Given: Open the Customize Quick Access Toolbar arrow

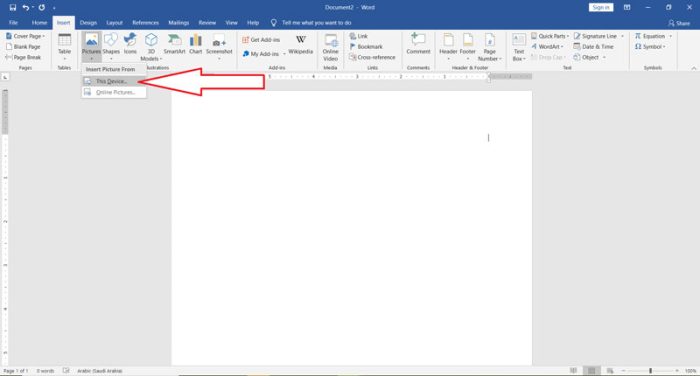Looking at the screenshot, I should (54, 8).
